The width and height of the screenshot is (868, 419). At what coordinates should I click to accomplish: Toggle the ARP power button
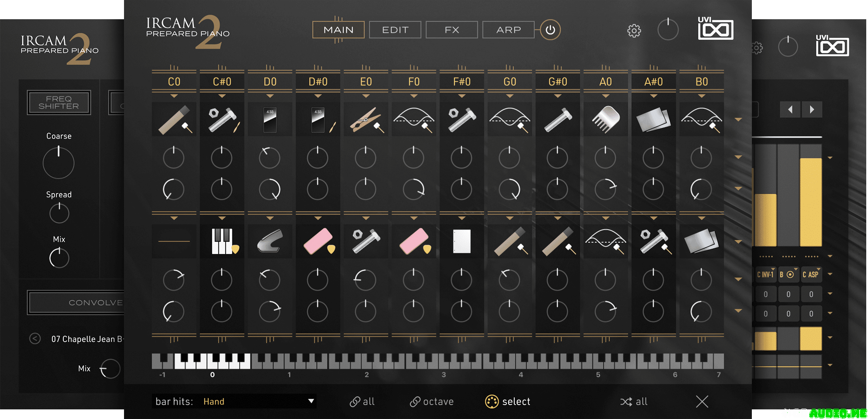[x=550, y=30]
